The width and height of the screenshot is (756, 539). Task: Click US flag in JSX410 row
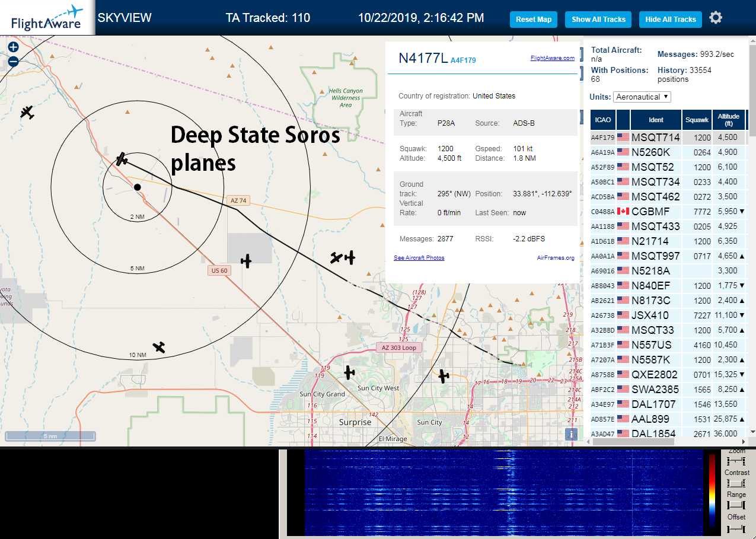pyautogui.click(x=623, y=315)
